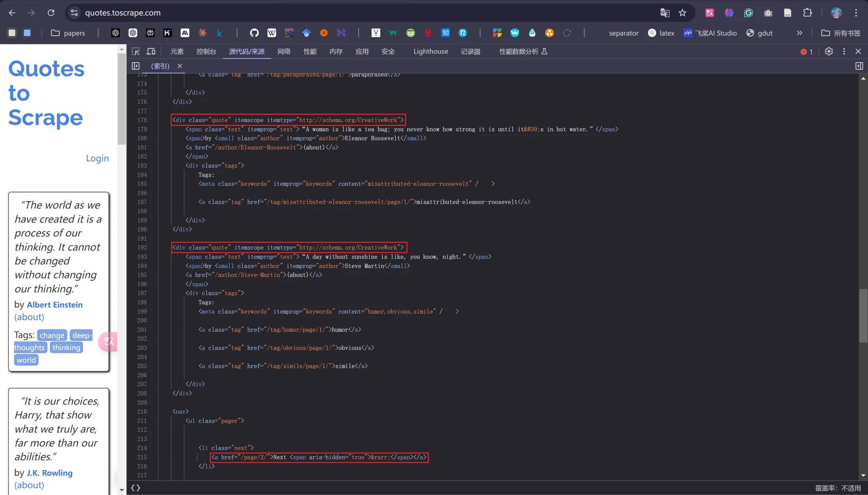Open the Albert Einstein author link
This screenshot has height=495, width=868.
[55, 305]
